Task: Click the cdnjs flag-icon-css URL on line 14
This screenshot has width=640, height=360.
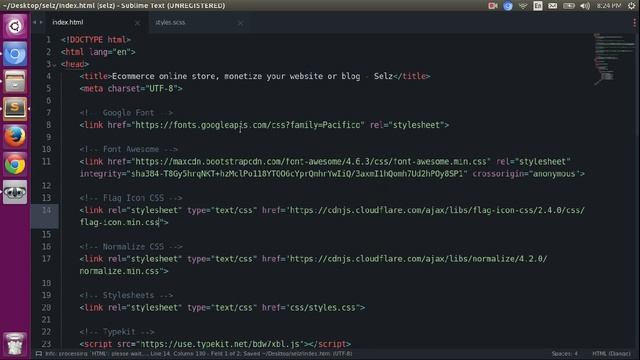Action: [437, 210]
